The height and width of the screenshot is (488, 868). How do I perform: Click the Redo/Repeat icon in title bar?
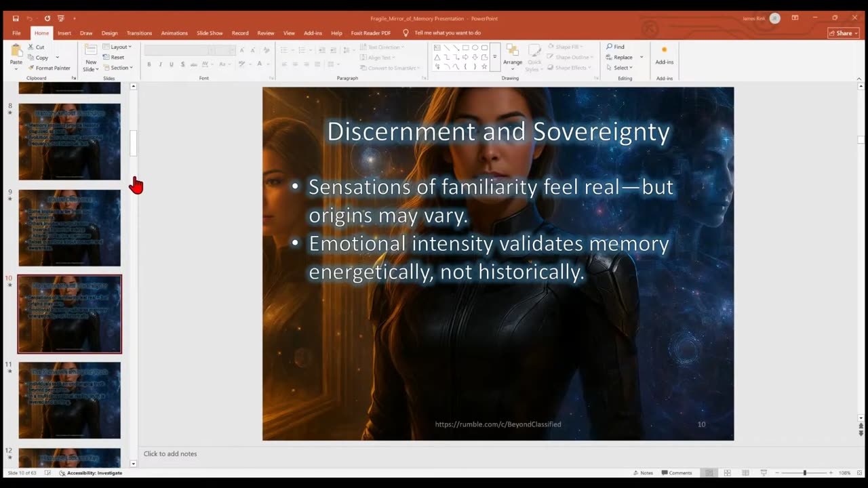click(47, 18)
